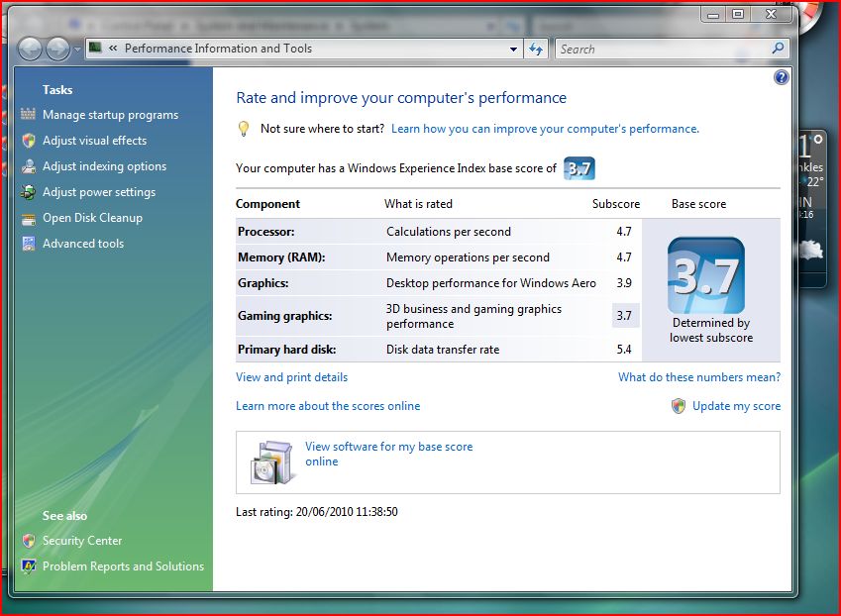
Task: Click the Manage startup programs icon
Action: click(28, 114)
